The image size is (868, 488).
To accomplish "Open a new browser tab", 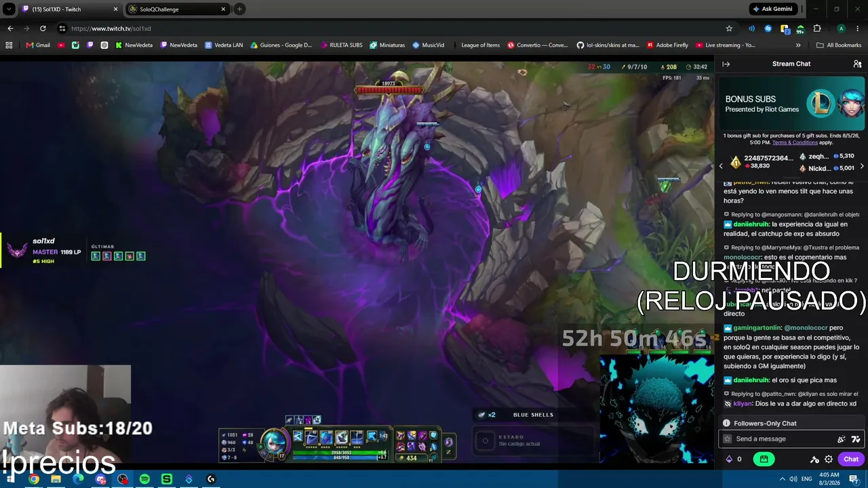I will [x=239, y=9].
